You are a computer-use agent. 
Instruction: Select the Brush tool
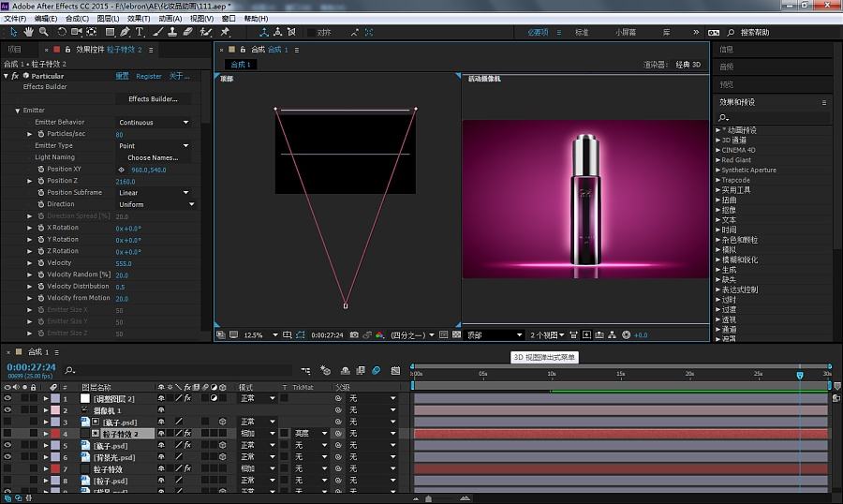click(x=157, y=32)
